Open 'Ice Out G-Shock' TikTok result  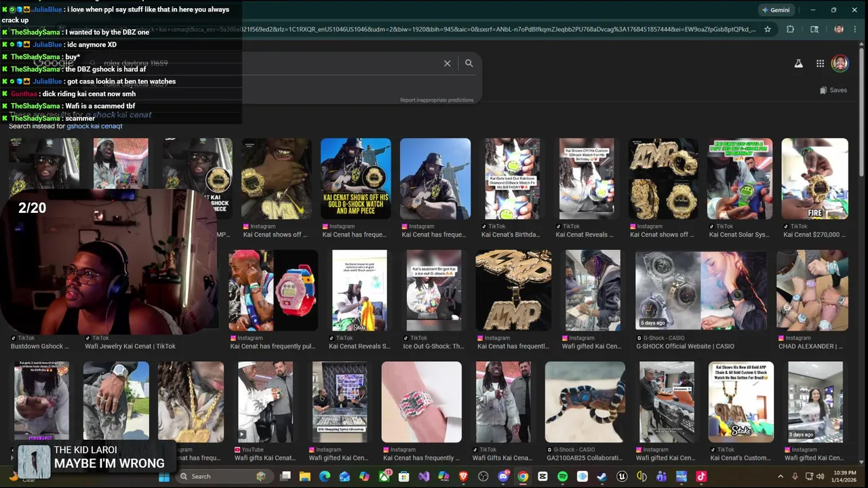433,346
